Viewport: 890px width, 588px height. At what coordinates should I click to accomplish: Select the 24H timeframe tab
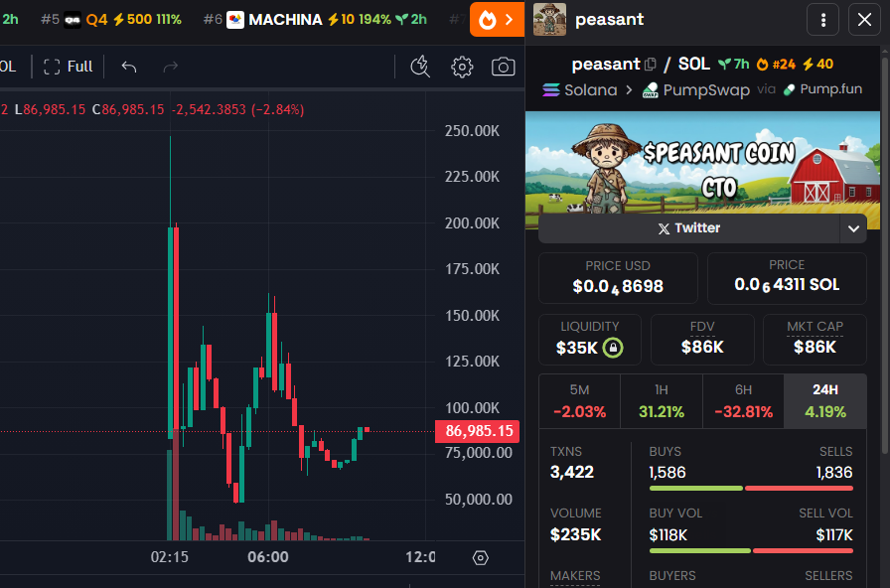tap(825, 401)
